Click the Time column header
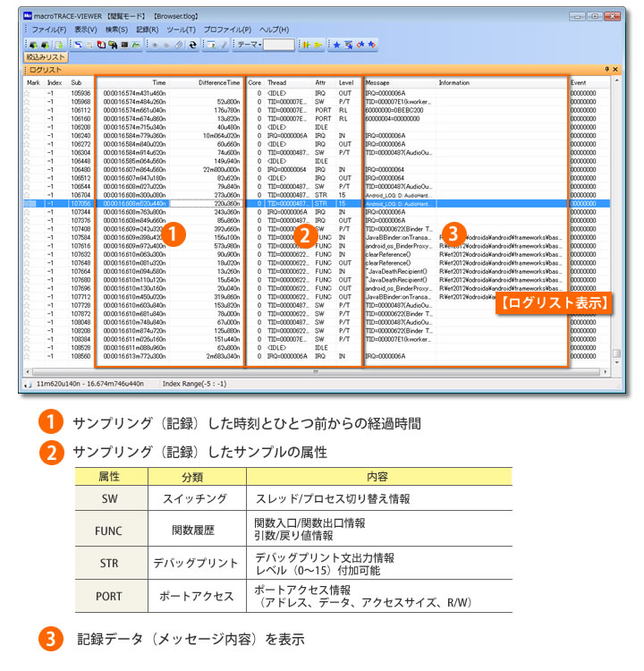Screen dimensions: 644x671 tap(132, 82)
